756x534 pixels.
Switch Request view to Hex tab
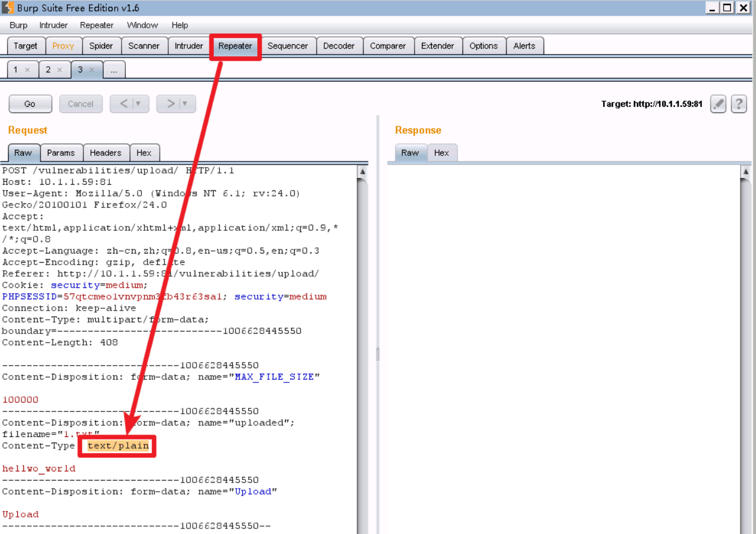(144, 153)
